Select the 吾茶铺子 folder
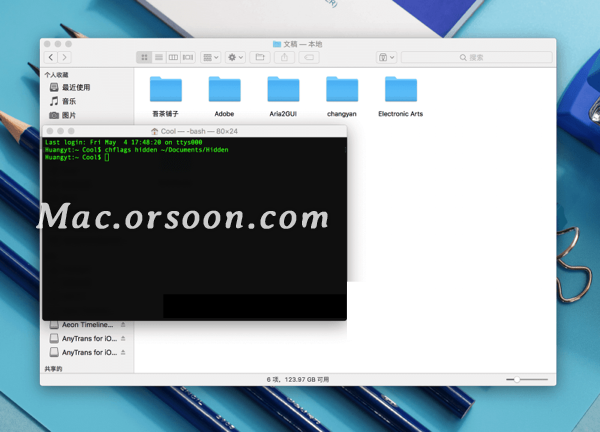600x432 pixels. [166, 96]
